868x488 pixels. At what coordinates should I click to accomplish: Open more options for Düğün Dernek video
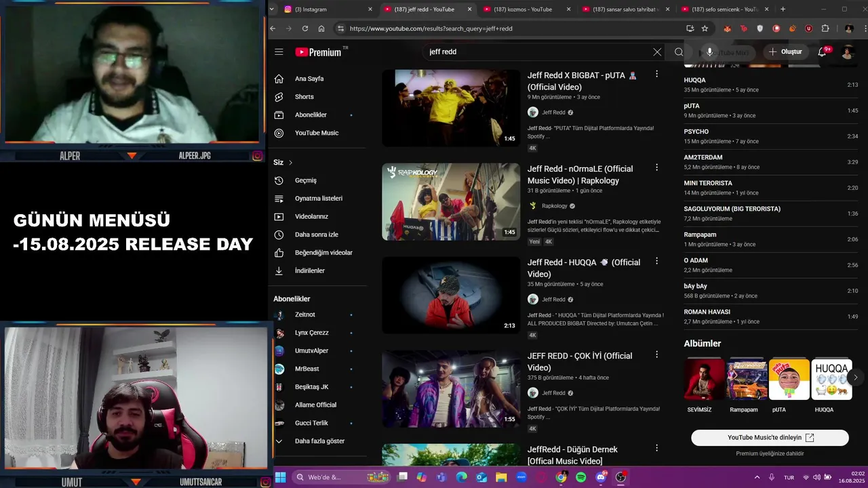[x=656, y=448]
